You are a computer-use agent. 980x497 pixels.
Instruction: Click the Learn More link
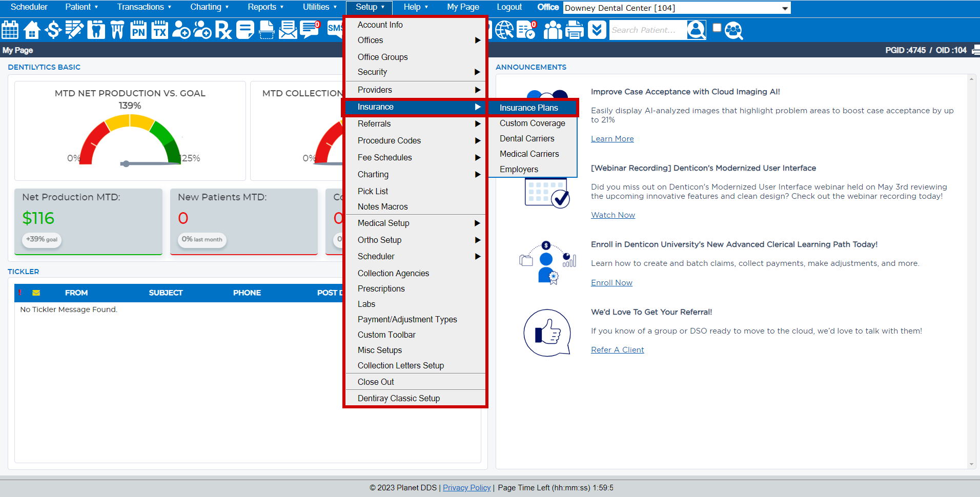click(x=612, y=139)
